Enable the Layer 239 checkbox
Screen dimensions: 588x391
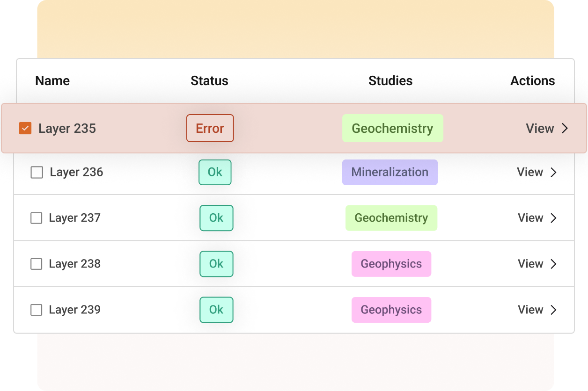tap(36, 310)
